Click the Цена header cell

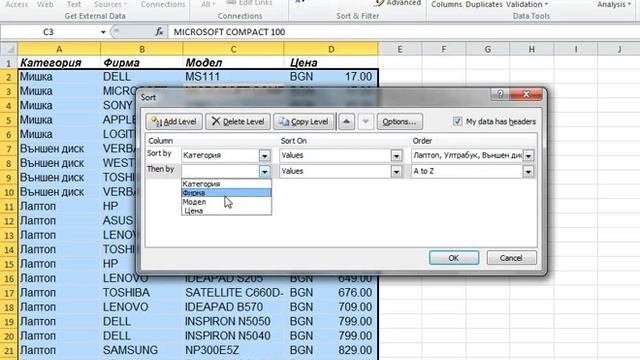tap(331, 62)
